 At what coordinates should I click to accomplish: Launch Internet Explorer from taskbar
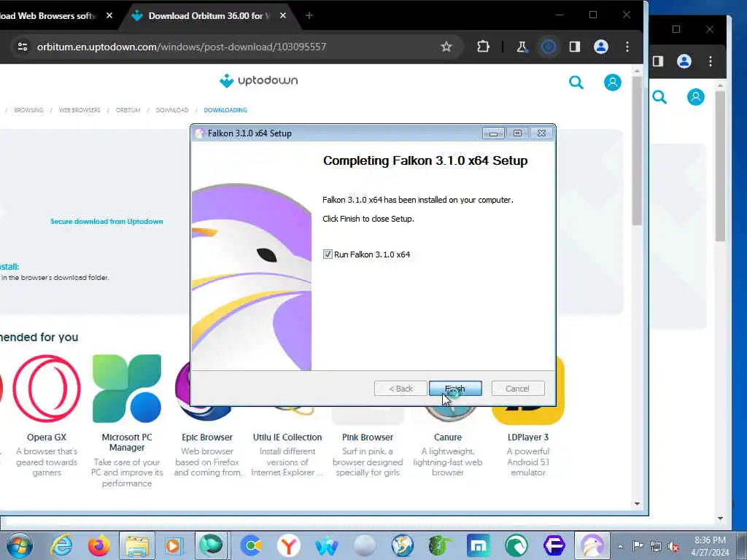coord(62,545)
